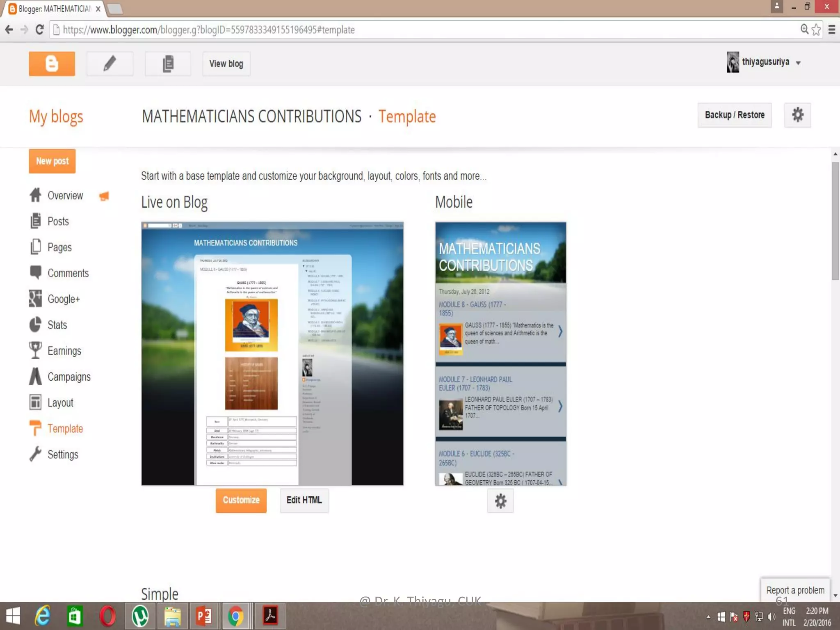This screenshot has height=630, width=840.
Task: Go to Stats in the sidebar
Action: click(x=57, y=325)
